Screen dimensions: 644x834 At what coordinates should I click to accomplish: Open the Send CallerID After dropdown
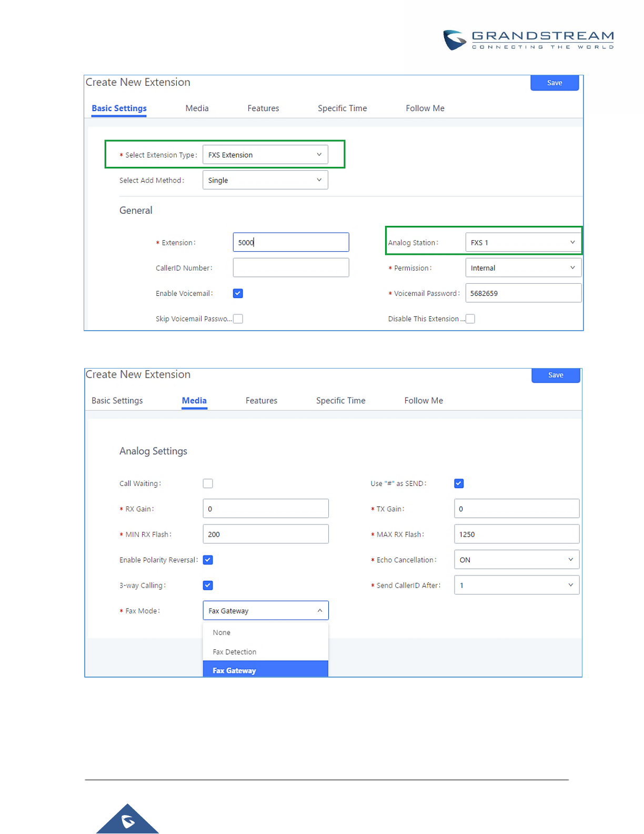point(516,585)
